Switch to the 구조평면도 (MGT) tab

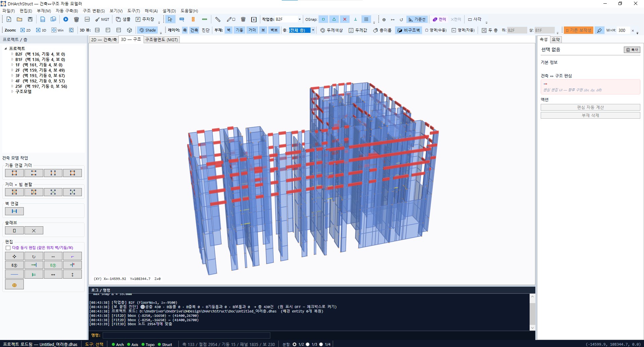[162, 40]
